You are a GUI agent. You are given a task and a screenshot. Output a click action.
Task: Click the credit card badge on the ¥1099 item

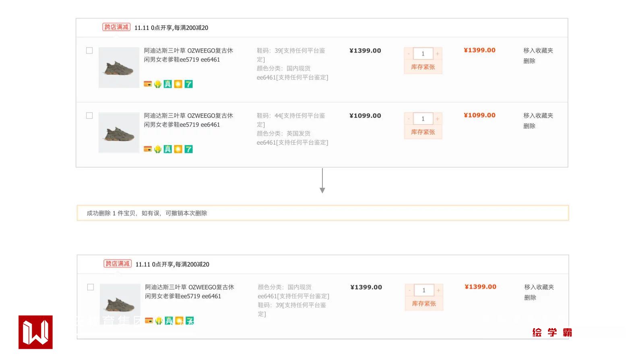pyautogui.click(x=148, y=149)
